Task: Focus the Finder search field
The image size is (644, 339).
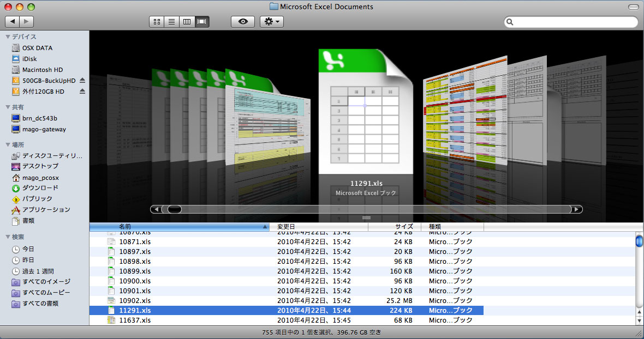Action: click(x=571, y=22)
